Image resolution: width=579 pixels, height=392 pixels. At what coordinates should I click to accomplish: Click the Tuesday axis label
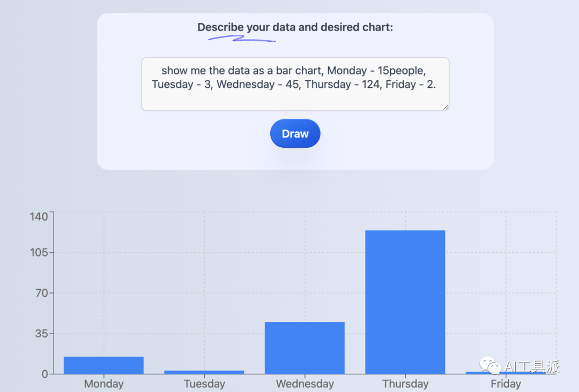pos(204,384)
